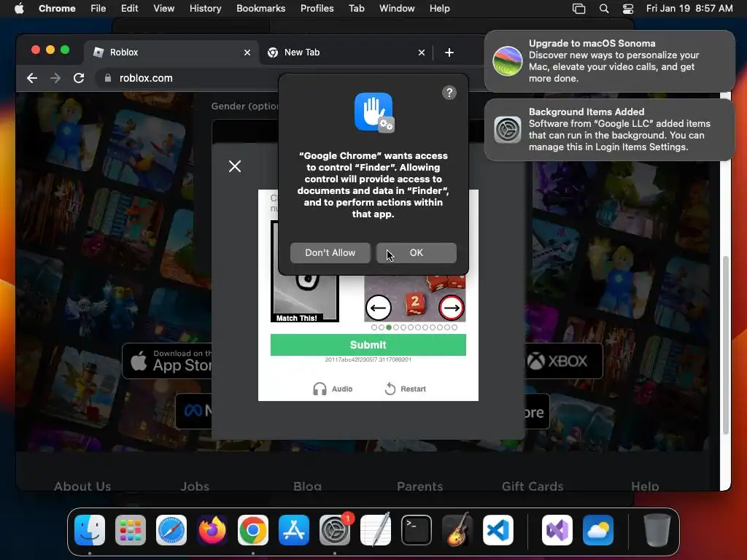Open a new tab with plus button

point(449,52)
